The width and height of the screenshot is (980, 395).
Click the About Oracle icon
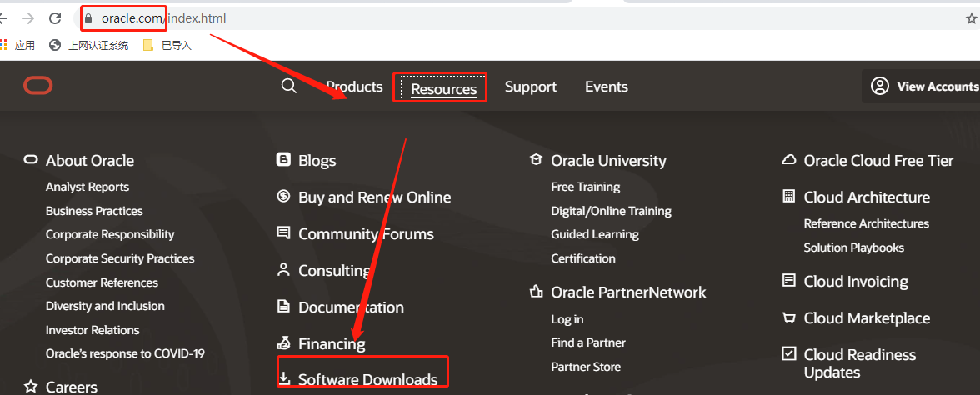tap(31, 160)
